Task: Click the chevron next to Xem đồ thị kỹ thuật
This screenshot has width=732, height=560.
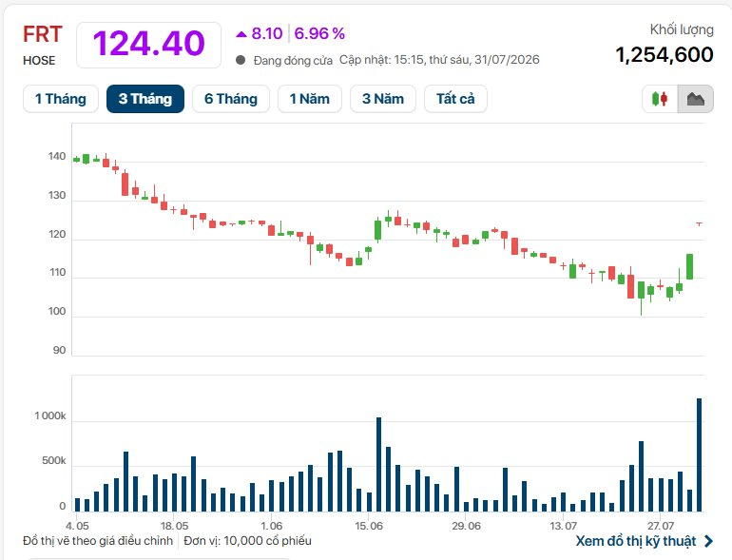Action: 708,541
